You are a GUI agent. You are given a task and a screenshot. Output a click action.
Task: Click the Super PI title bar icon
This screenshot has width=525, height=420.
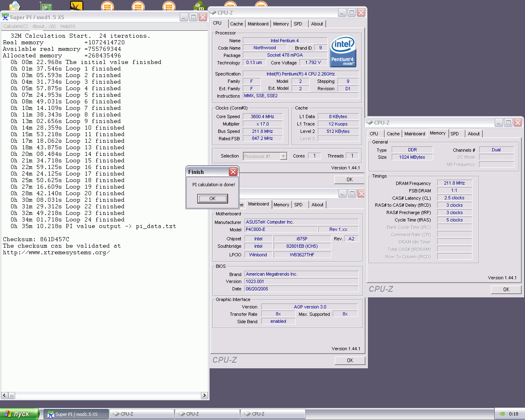[5, 17]
